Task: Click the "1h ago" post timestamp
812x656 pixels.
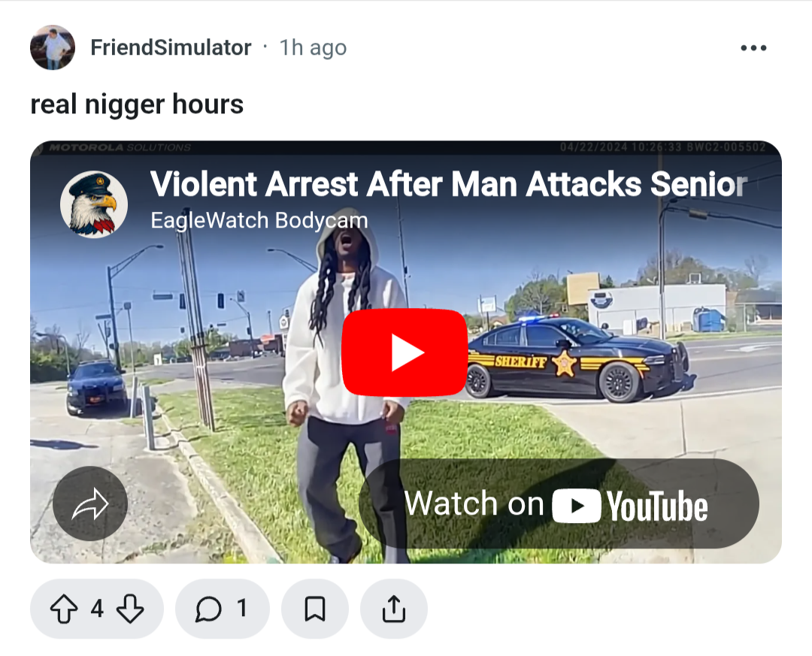Action: point(313,47)
